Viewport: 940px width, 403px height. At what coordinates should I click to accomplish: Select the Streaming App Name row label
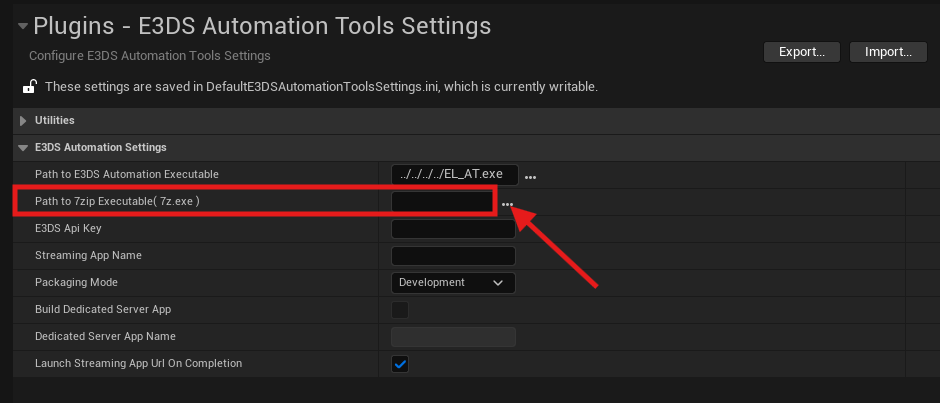(x=88, y=256)
